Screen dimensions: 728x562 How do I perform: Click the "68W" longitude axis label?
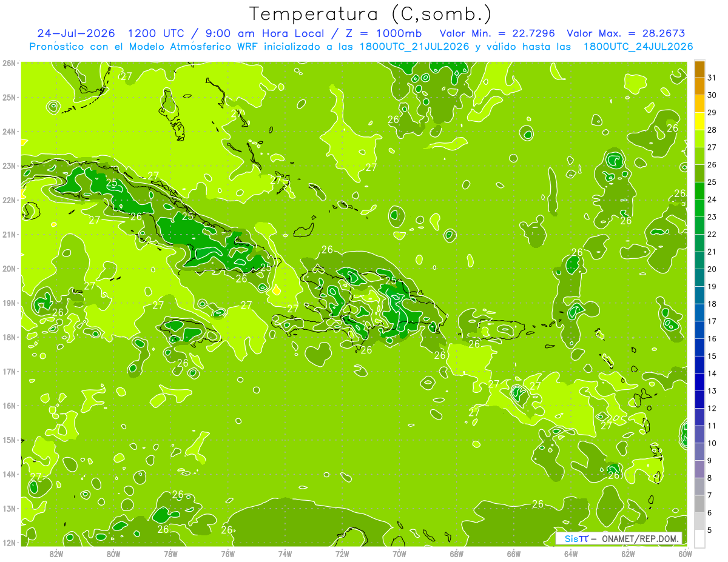(x=457, y=554)
